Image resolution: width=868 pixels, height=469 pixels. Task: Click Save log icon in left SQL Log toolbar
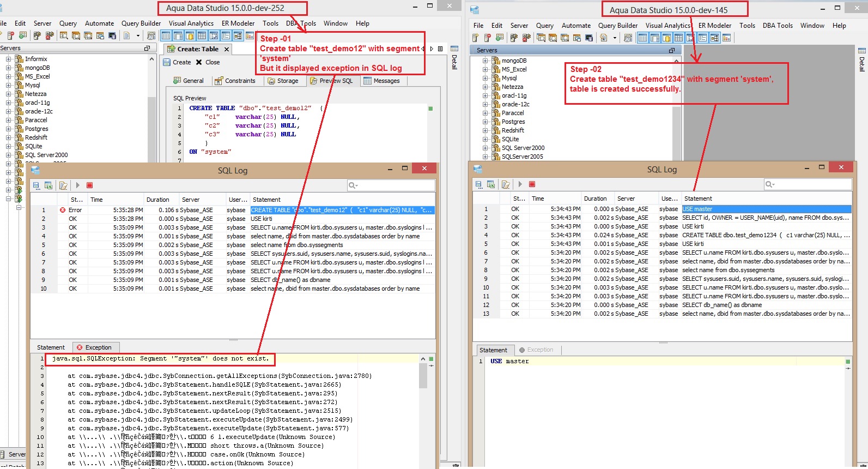36,185
